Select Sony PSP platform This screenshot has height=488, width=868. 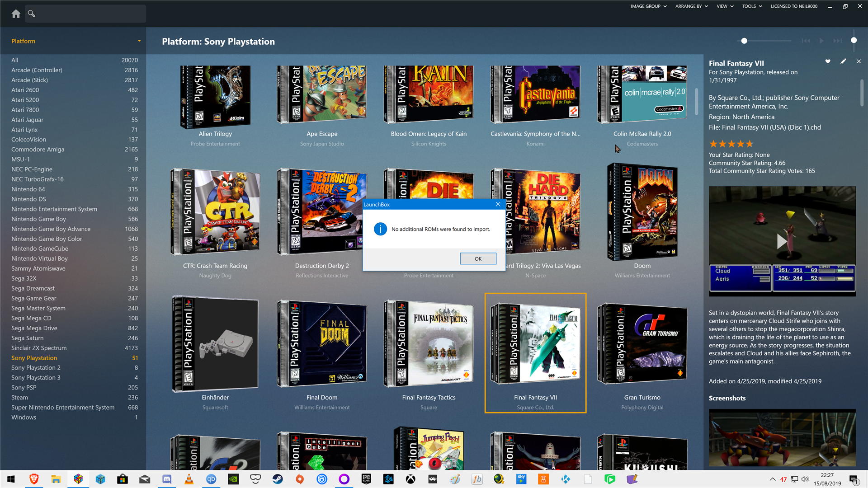[x=75, y=388]
